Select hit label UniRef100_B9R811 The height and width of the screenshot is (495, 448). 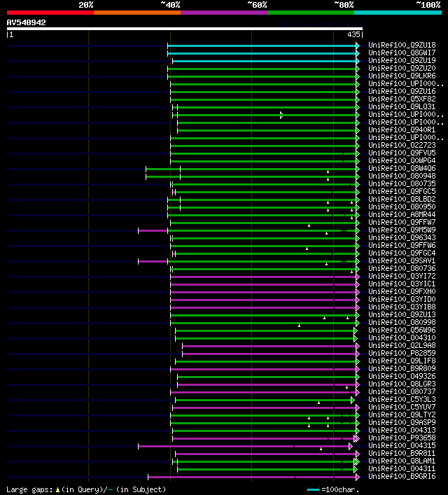[402, 453]
